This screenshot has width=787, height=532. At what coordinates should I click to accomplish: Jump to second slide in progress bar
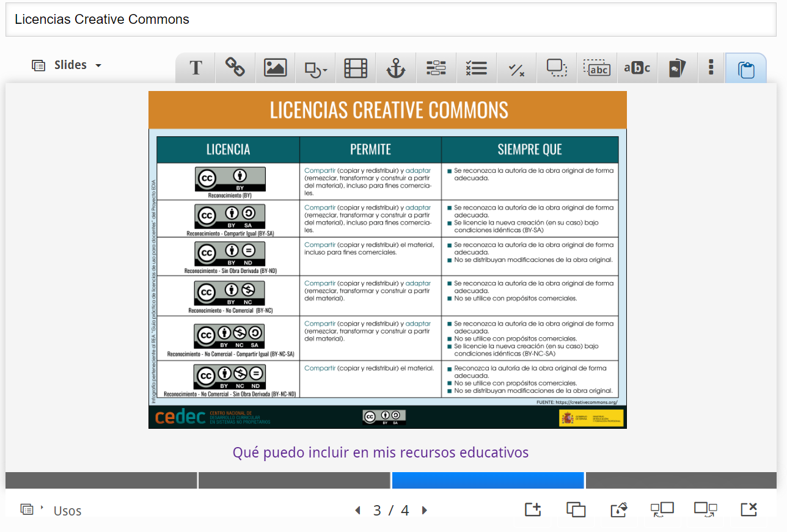[x=295, y=480]
